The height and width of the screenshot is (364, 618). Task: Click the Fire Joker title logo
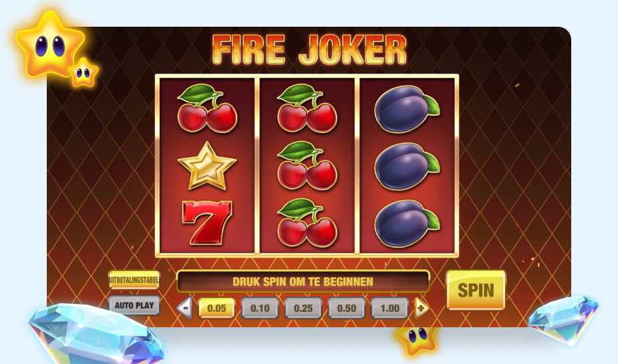pos(309,49)
